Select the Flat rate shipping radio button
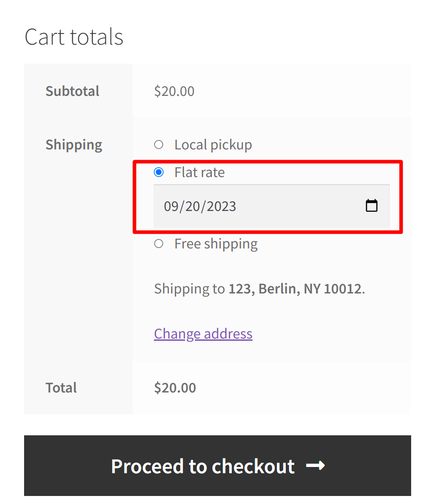Screen dimensions: 433x504 [158, 172]
